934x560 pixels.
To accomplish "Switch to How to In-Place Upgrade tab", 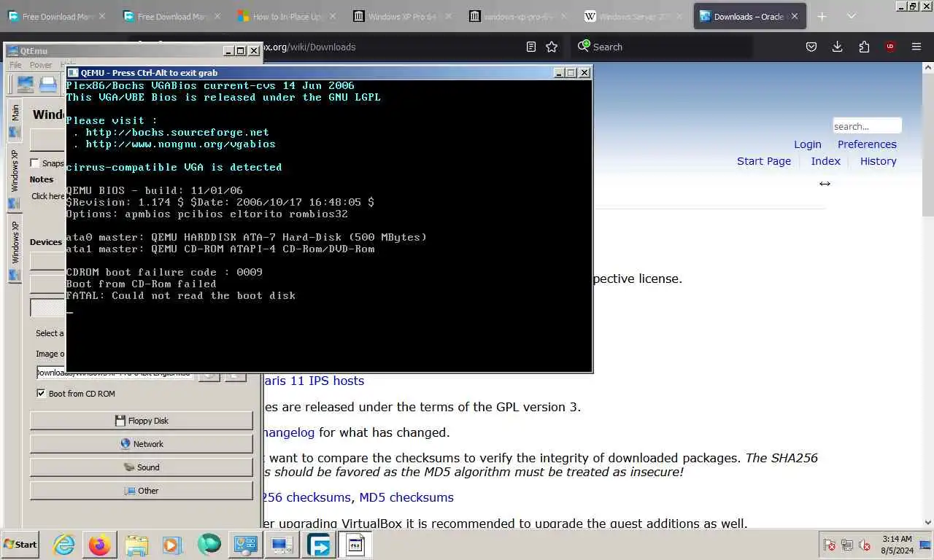I will coord(287,16).
